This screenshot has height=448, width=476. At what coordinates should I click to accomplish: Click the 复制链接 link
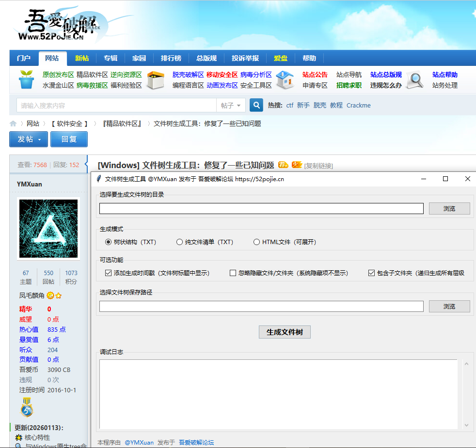tap(318, 166)
